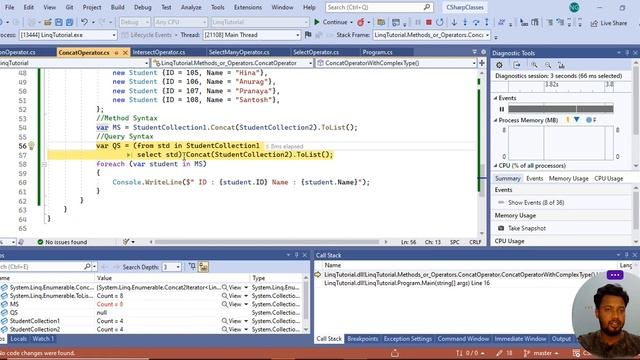This screenshot has height=360, width=640.
Task: Open the Exception Settings tab
Action: tap(407, 339)
